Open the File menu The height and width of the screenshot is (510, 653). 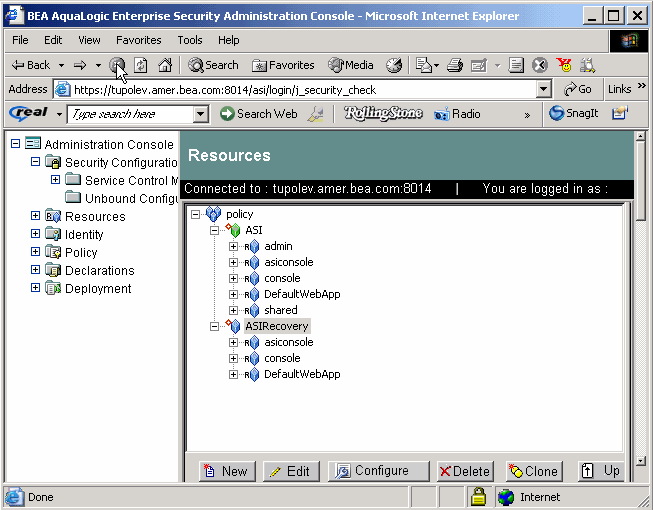pos(20,40)
